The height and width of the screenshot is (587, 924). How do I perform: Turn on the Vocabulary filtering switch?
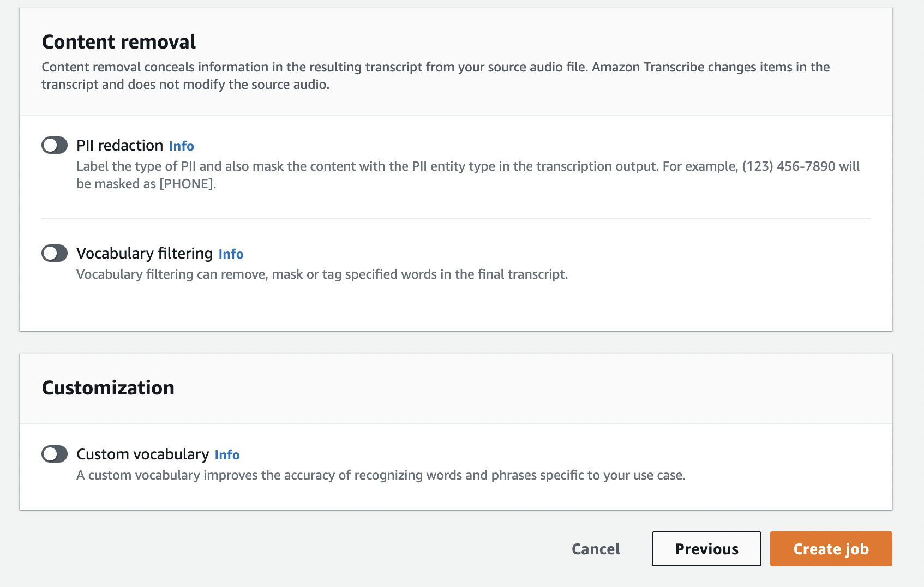(x=55, y=254)
